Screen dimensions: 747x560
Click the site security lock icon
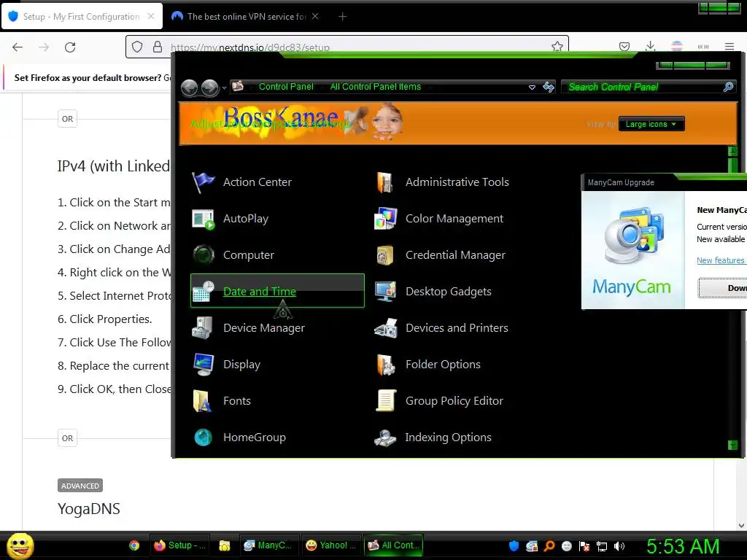pos(158,47)
